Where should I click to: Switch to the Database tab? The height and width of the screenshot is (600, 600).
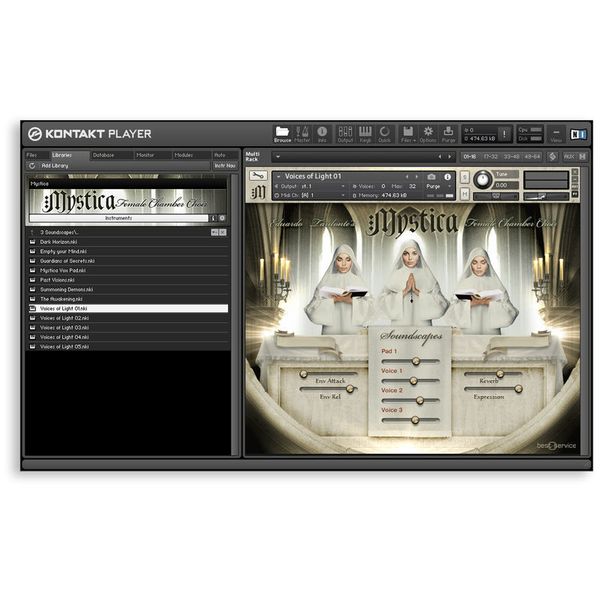104,155
